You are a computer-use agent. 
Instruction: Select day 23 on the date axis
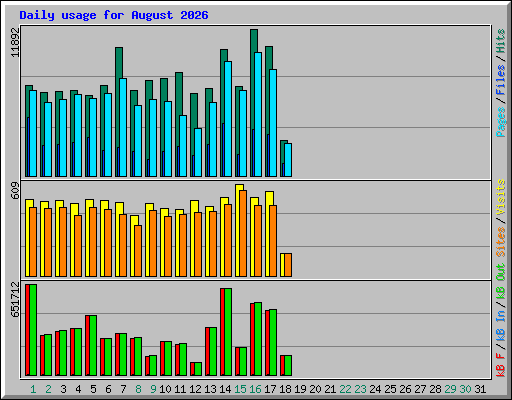coord(360,389)
